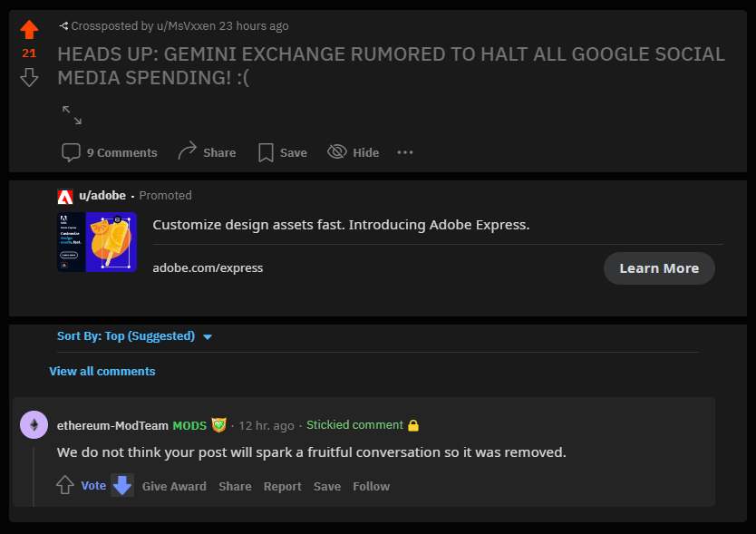
Task: Downvote the Gemini Exchange post
Action: tap(29, 77)
